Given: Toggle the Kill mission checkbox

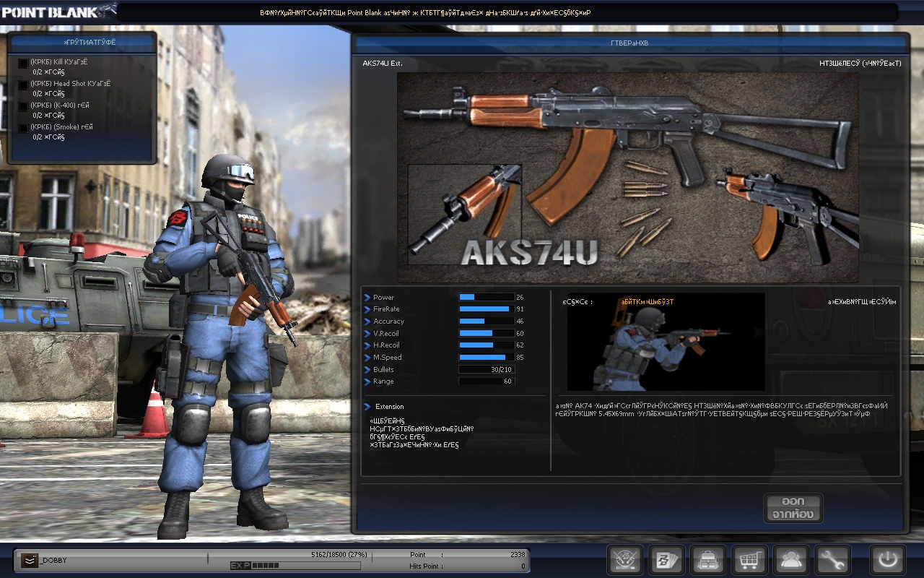Looking at the screenshot, I should point(23,64).
